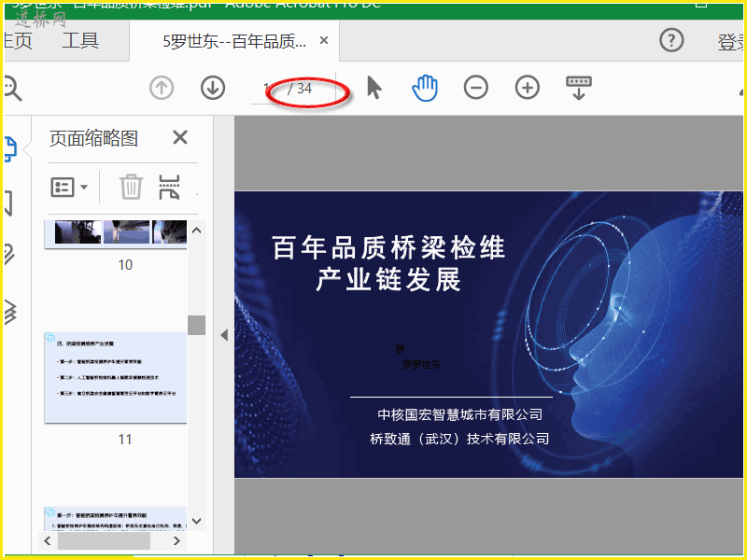Open the 工具 tab
This screenshot has height=560, width=747.
coord(80,40)
